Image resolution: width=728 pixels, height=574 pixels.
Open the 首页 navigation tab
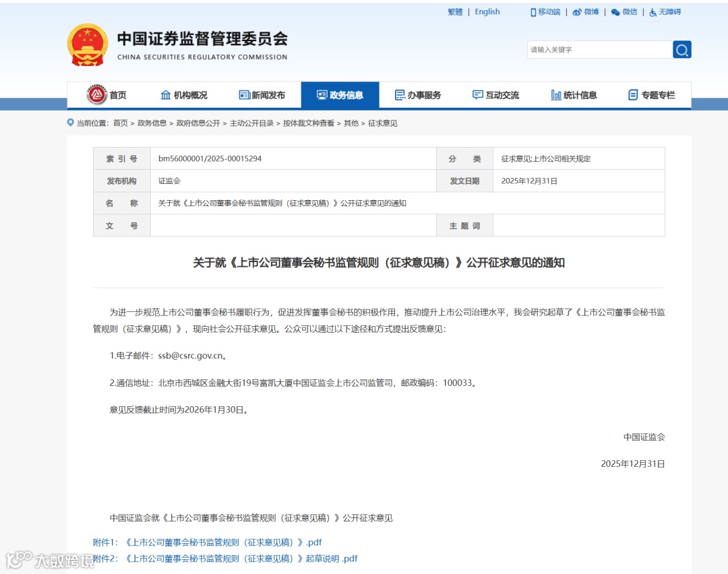coord(107,95)
